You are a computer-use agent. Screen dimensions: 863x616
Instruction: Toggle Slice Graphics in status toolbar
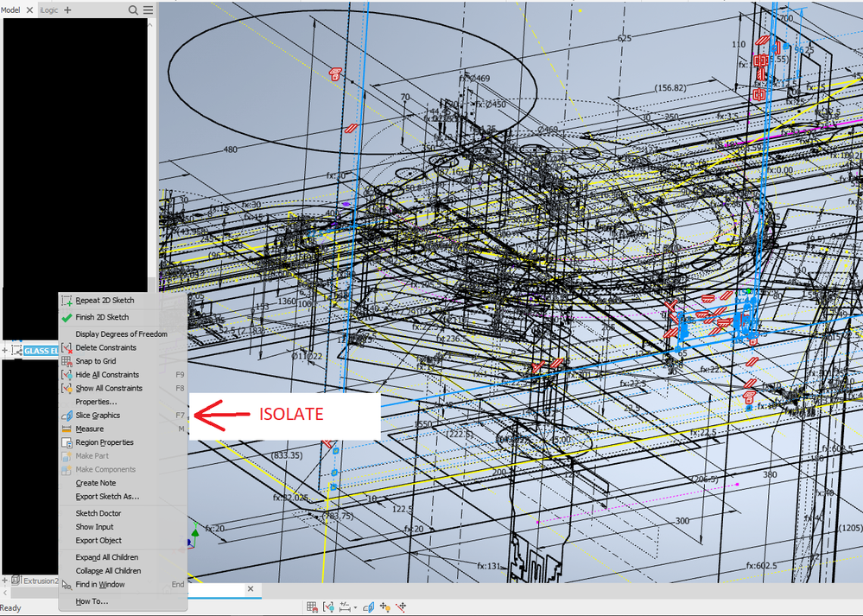[x=369, y=607]
